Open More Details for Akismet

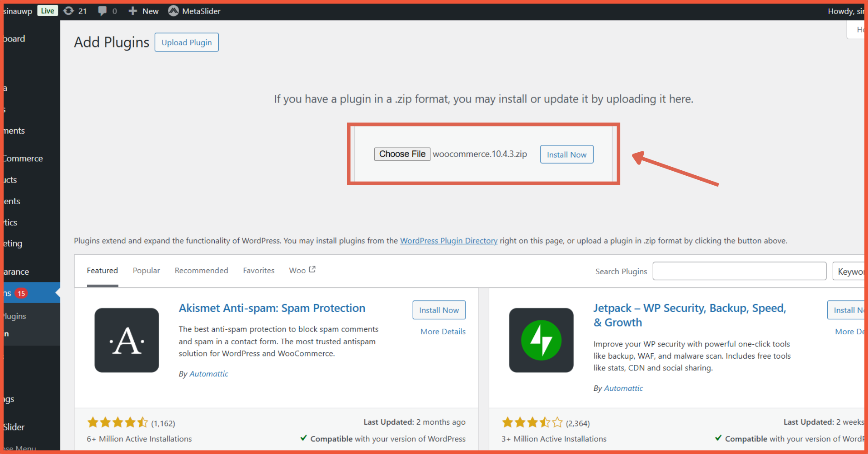click(443, 332)
